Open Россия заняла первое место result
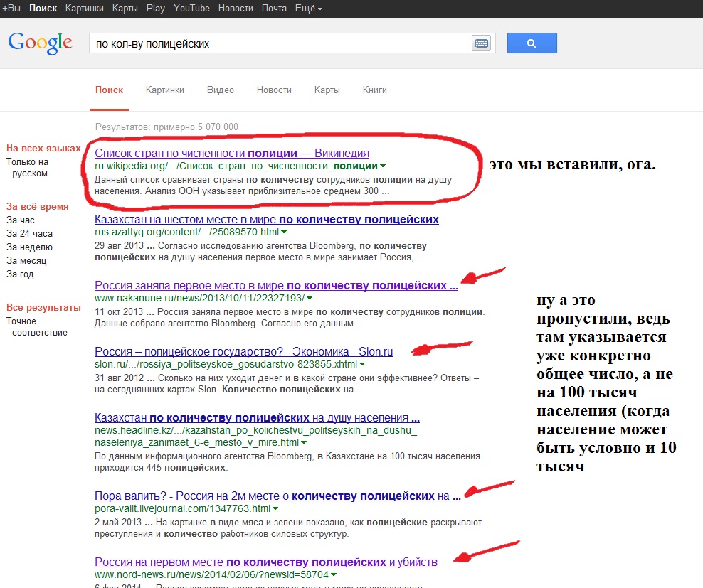Viewport: 703px width, 588px height. (x=276, y=286)
